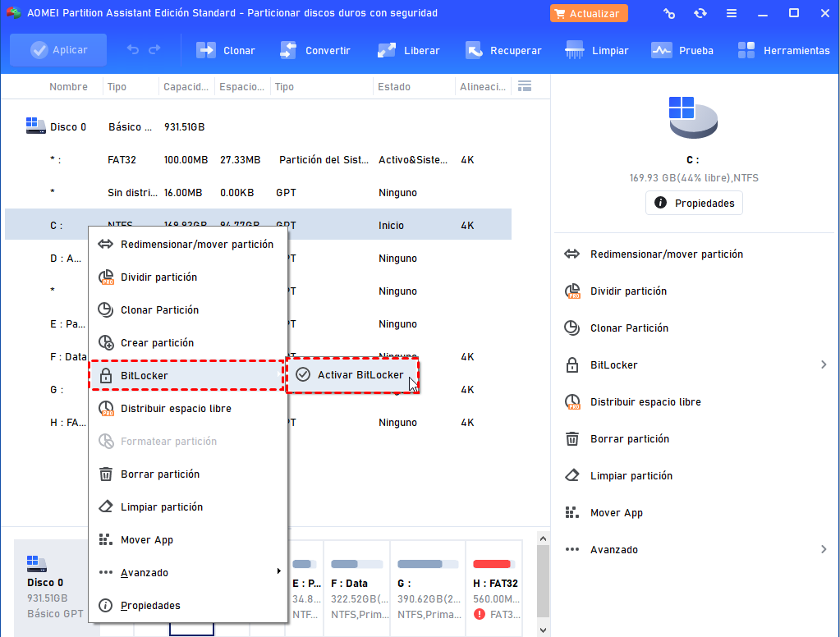Image resolution: width=840 pixels, height=637 pixels.
Task: Select Crear partición in context menu
Action: (x=188, y=342)
